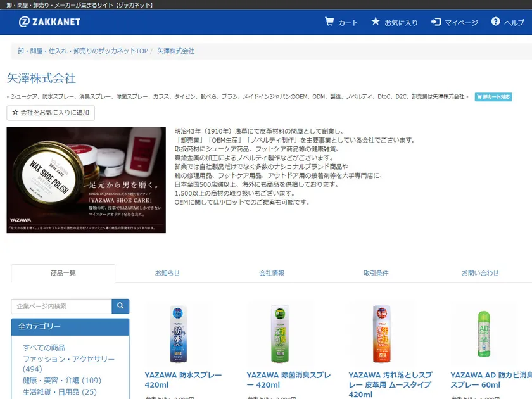Viewport: 532px width, 399px height.
Task: Click YAZAWA 防水スプレー product image
Action: coord(179,333)
